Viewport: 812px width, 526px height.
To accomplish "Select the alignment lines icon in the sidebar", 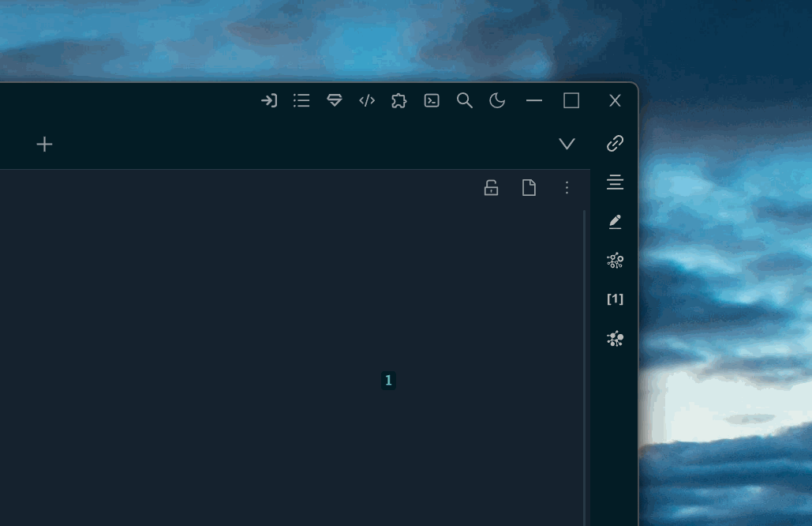I will [x=614, y=182].
